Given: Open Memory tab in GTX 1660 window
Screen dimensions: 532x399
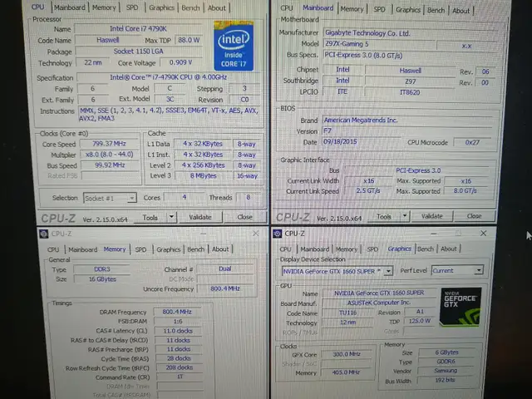Looking at the screenshot, I should [347, 249].
